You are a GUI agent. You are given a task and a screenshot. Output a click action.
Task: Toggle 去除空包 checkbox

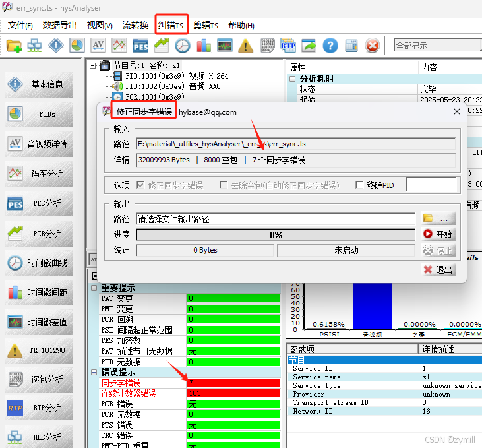[x=224, y=185]
